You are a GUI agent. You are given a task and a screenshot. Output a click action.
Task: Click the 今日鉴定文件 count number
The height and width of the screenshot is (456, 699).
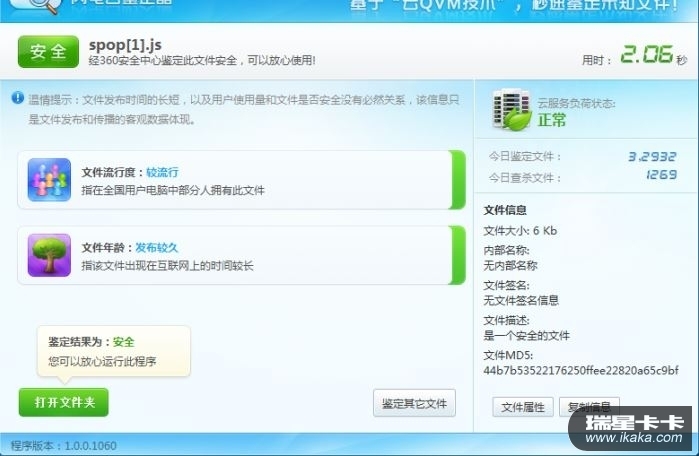pyautogui.click(x=652, y=156)
